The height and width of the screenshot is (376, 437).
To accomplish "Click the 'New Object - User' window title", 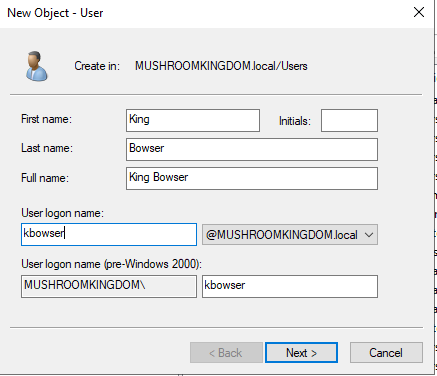I will coord(55,13).
